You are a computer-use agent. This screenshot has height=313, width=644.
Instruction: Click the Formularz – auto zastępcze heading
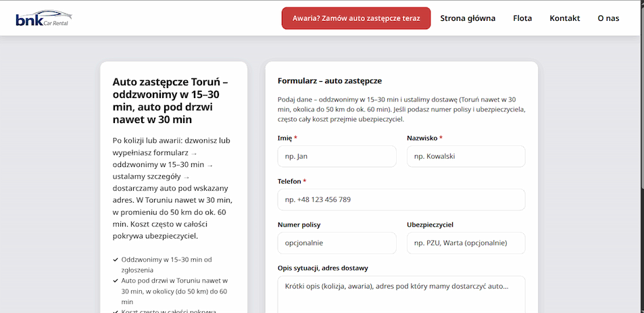330,80
